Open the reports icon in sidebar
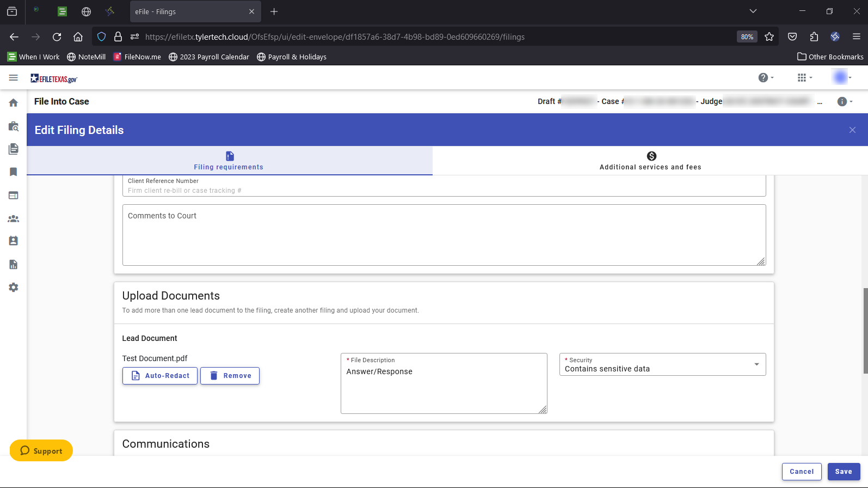This screenshot has height=488, width=868. point(14,265)
